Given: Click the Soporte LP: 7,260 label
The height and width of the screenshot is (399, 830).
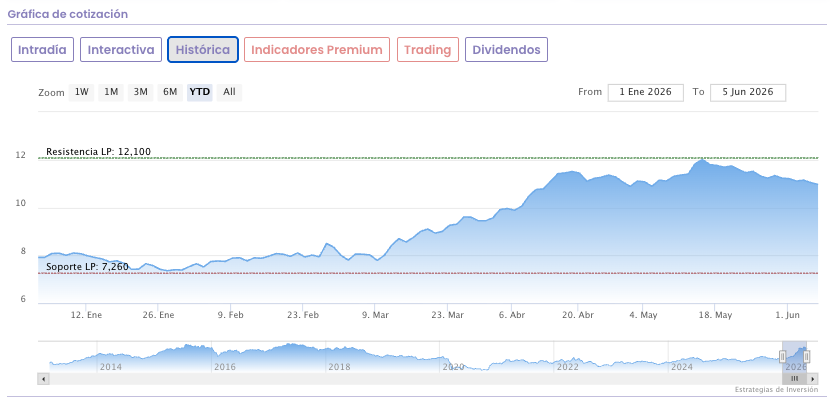Looking at the screenshot, I should [x=87, y=267].
